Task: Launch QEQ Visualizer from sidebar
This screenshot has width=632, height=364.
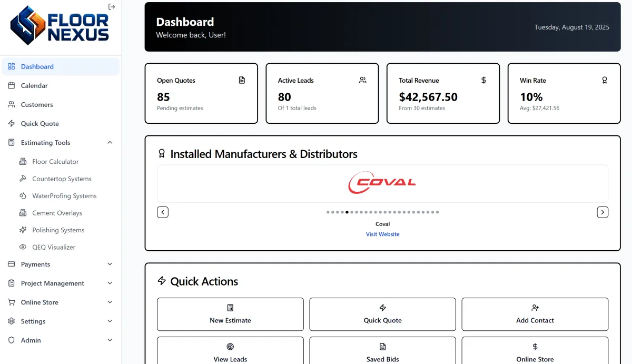Action: click(x=66, y=247)
